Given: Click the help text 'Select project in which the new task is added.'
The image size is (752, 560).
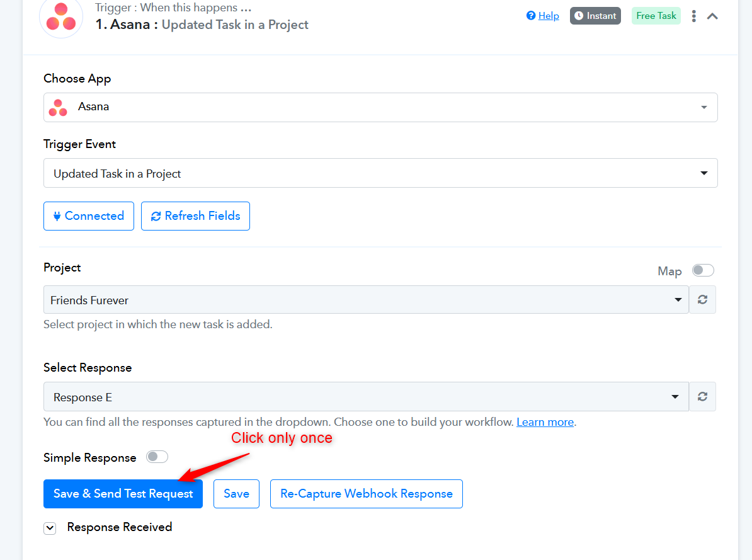Looking at the screenshot, I should coord(158,324).
